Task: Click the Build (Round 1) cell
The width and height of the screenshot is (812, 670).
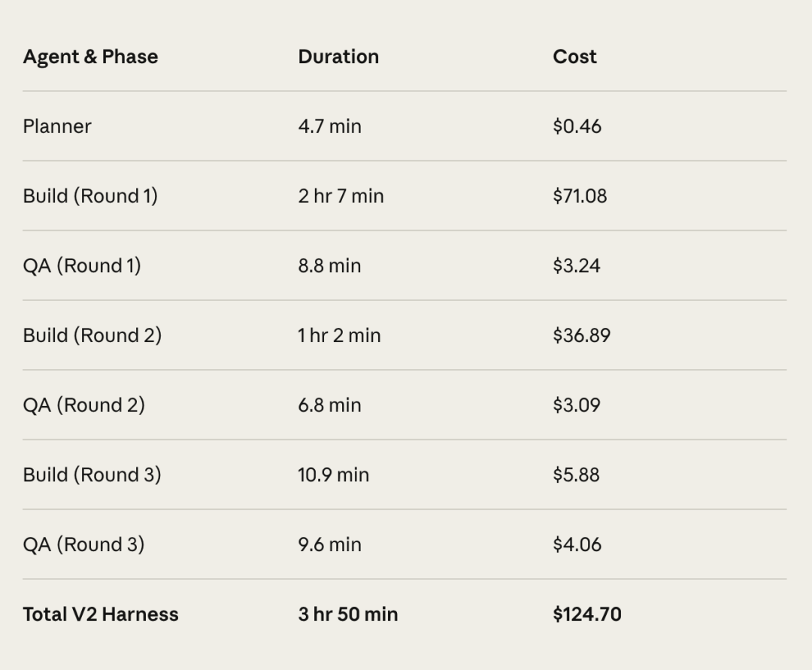Action: pos(90,196)
